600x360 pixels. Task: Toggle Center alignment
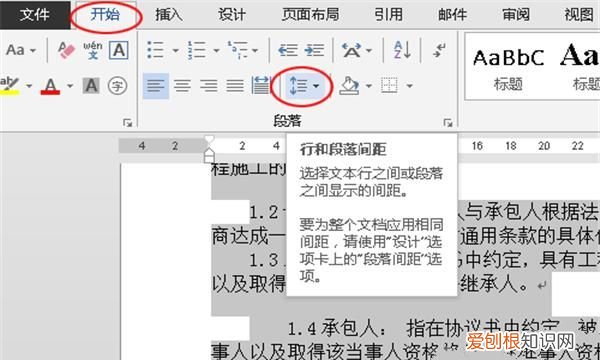click(182, 86)
